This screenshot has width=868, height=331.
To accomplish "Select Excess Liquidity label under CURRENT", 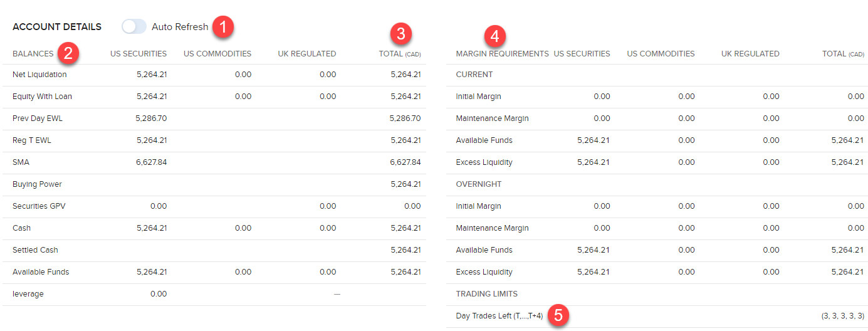I will pyautogui.click(x=484, y=162).
